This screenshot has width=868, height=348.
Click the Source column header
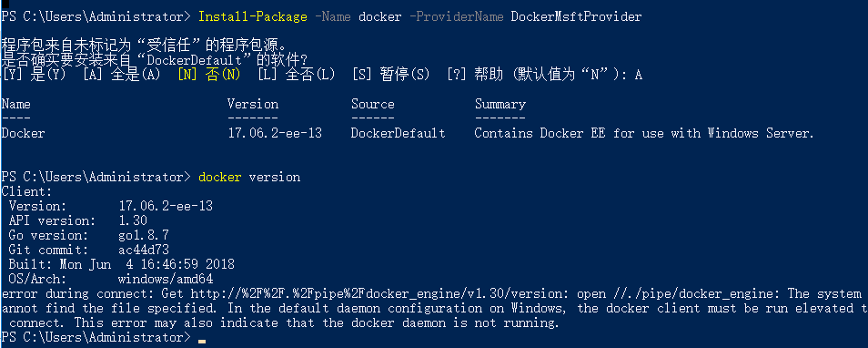point(372,104)
